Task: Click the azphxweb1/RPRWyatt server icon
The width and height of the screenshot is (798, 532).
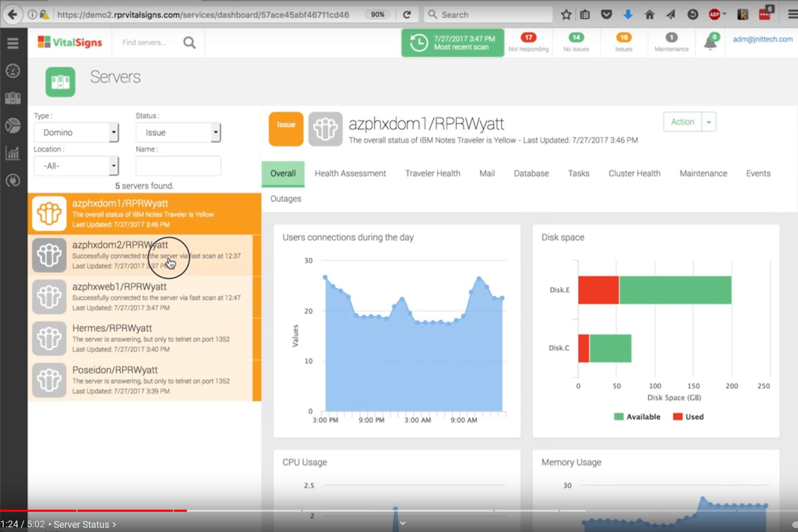Action: click(x=49, y=296)
